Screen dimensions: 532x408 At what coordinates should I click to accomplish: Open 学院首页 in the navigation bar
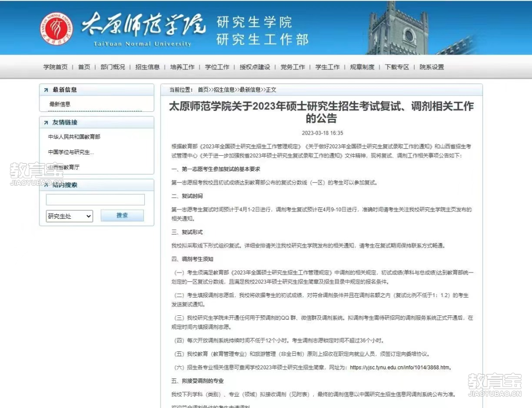(55, 67)
